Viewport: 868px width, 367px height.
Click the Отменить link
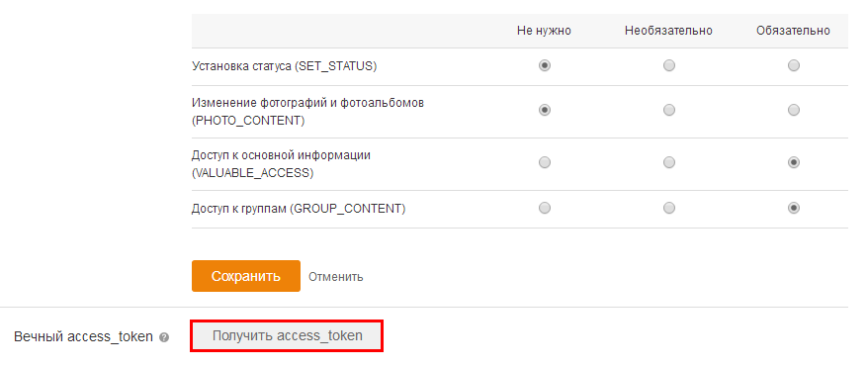pos(336,276)
